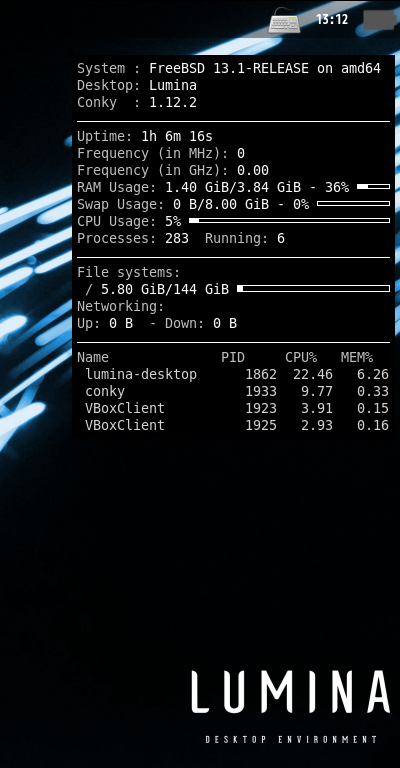Click the 'Networking:' heading
This screenshot has width=400, height=768.
(x=121, y=307)
